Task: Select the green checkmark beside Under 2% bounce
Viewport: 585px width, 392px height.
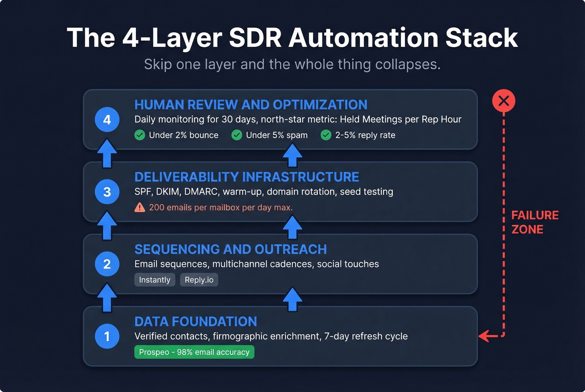Action: [x=140, y=135]
